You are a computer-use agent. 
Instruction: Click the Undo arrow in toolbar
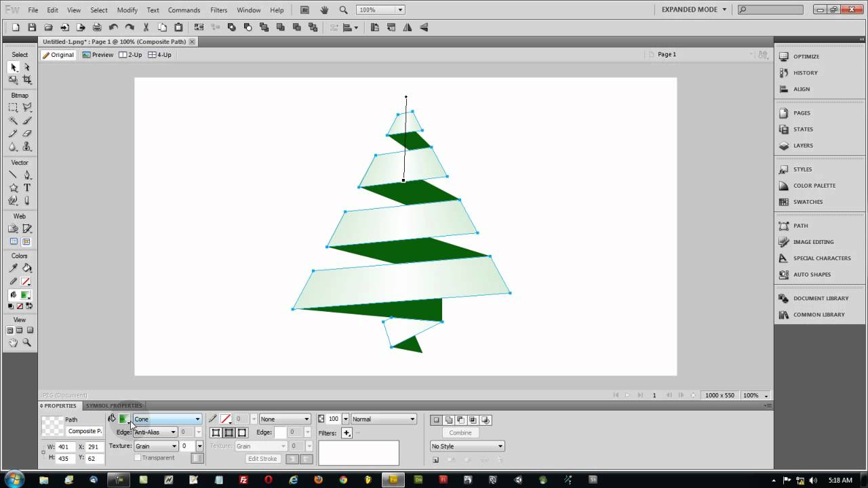[x=113, y=27]
